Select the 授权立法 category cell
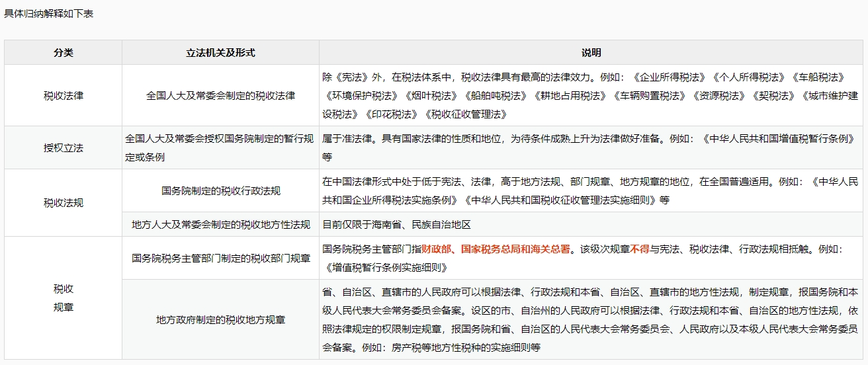 [64, 147]
